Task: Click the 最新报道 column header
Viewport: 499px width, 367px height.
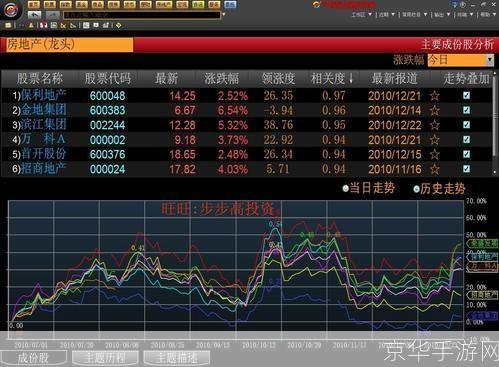Action: point(394,79)
